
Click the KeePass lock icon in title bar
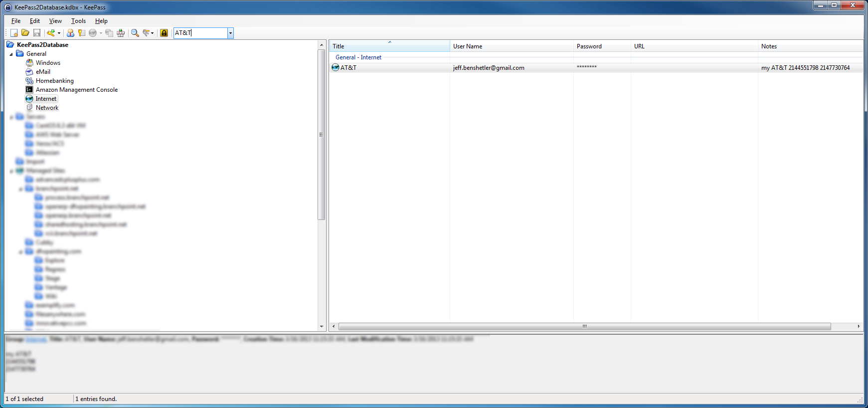8,7
